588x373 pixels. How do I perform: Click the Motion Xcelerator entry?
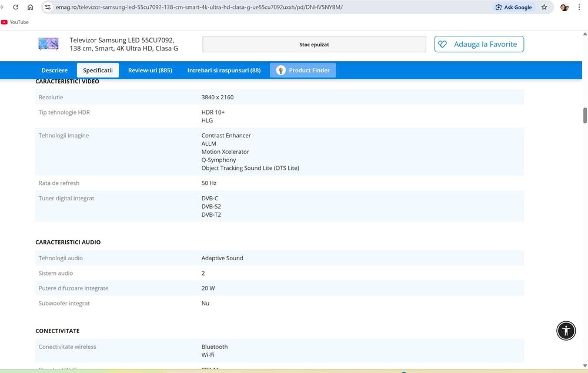225,152
